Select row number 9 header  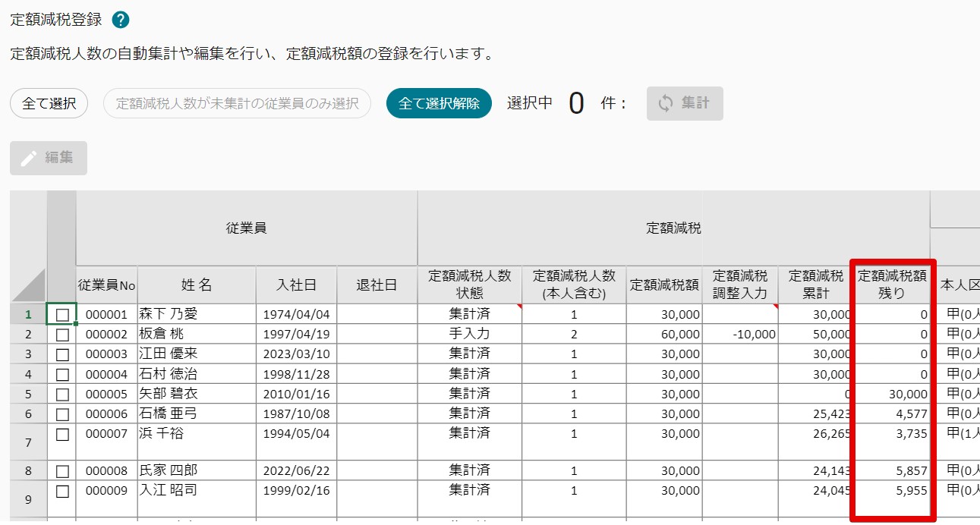click(x=29, y=499)
